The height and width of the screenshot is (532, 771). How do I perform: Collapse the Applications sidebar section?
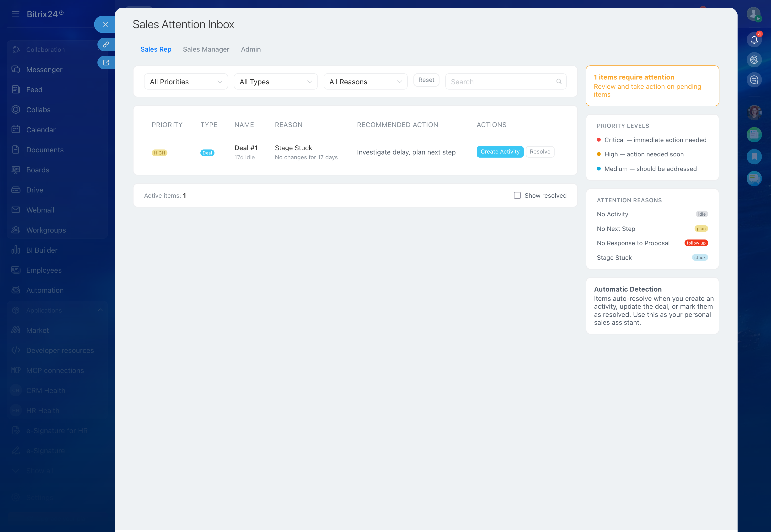point(100,310)
